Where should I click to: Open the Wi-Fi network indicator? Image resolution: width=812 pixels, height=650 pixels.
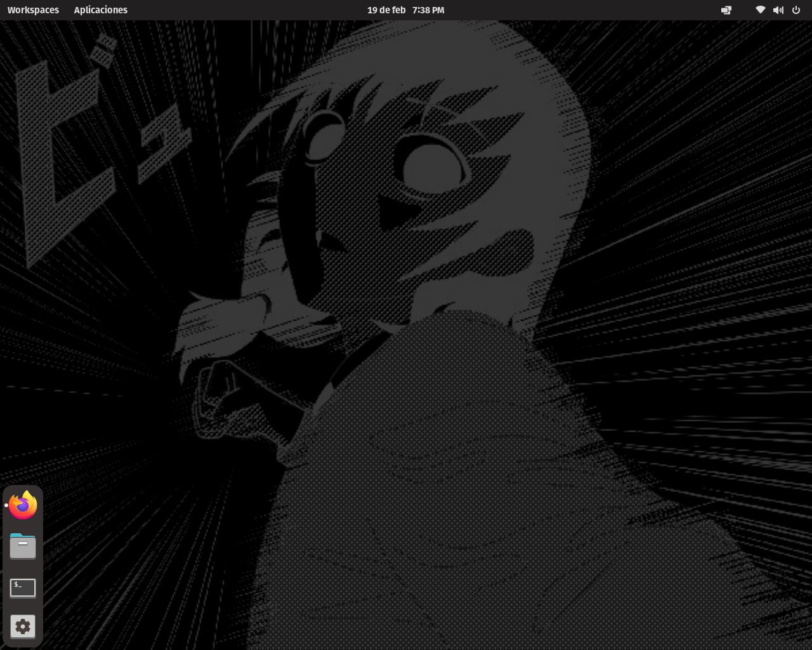click(760, 10)
